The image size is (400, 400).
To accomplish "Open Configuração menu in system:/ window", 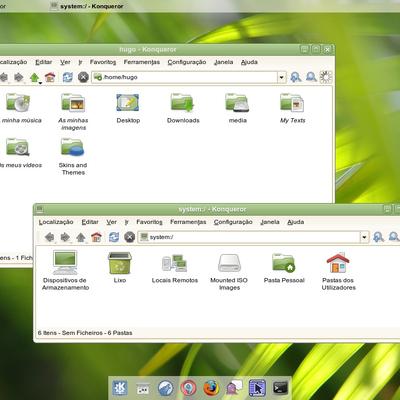I will point(233,222).
